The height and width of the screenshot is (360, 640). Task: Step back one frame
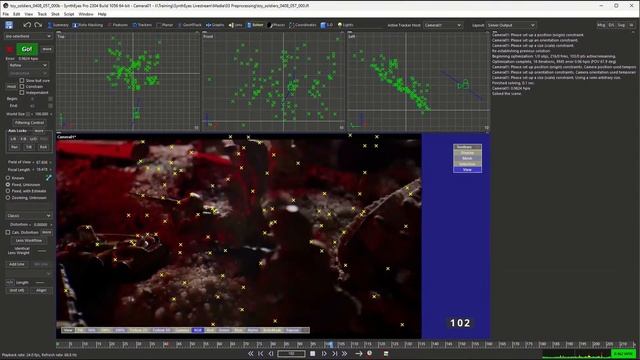point(270,353)
